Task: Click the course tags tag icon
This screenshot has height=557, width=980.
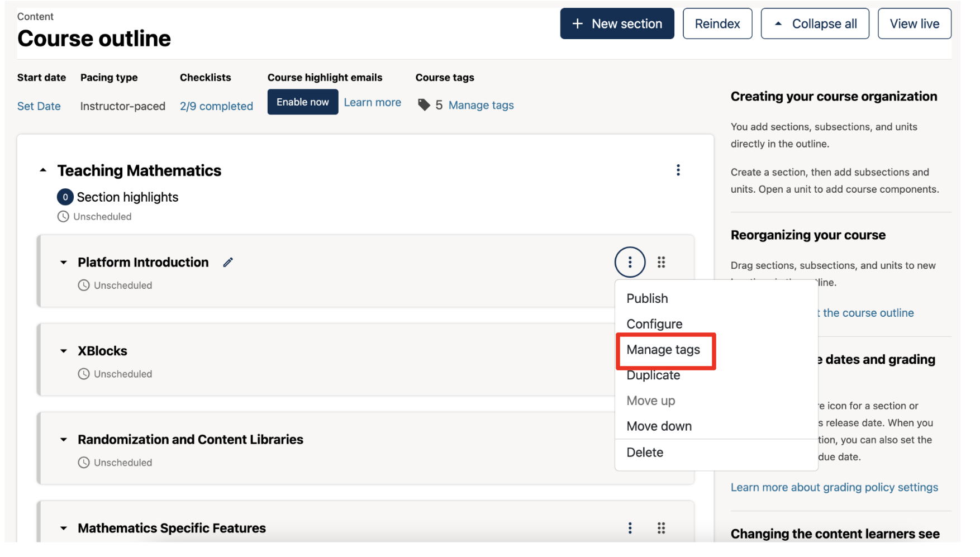Action: pyautogui.click(x=424, y=105)
